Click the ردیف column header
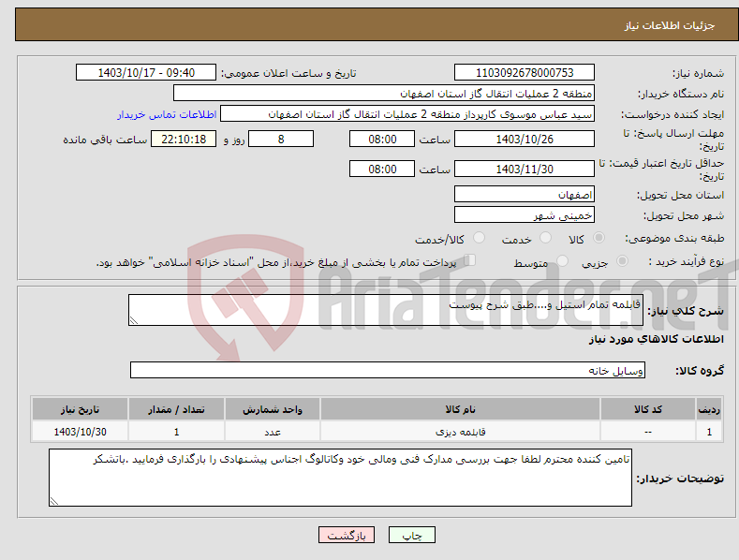Screen dimensions: 739x560 (709, 409)
